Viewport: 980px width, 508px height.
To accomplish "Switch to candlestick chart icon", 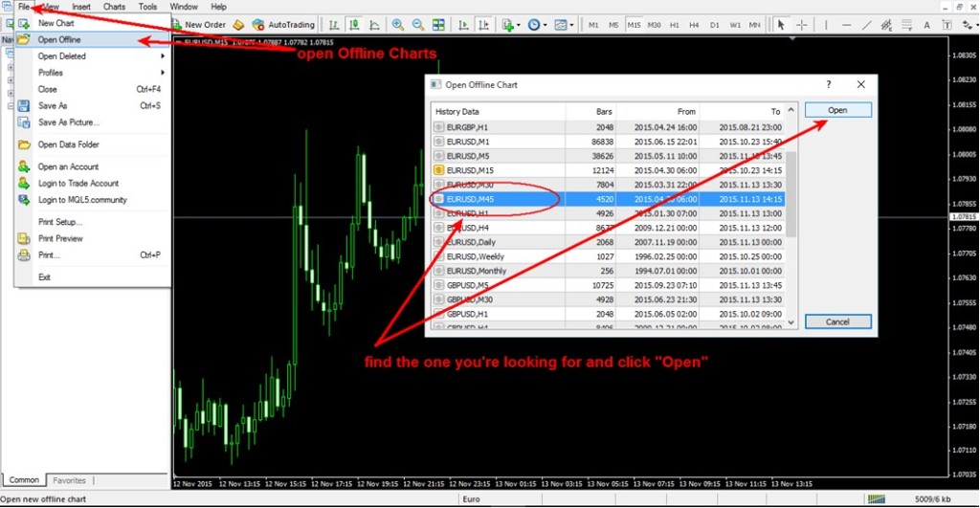I will (x=354, y=24).
